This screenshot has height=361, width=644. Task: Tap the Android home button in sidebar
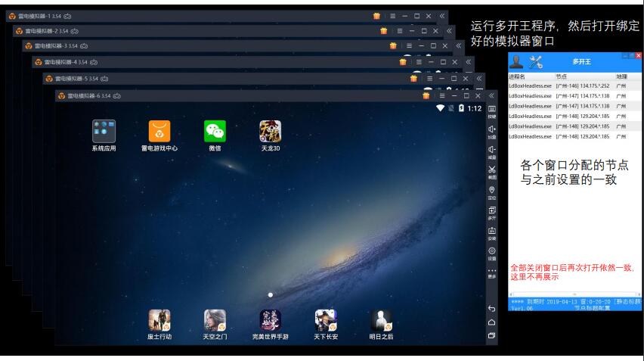coord(491,322)
